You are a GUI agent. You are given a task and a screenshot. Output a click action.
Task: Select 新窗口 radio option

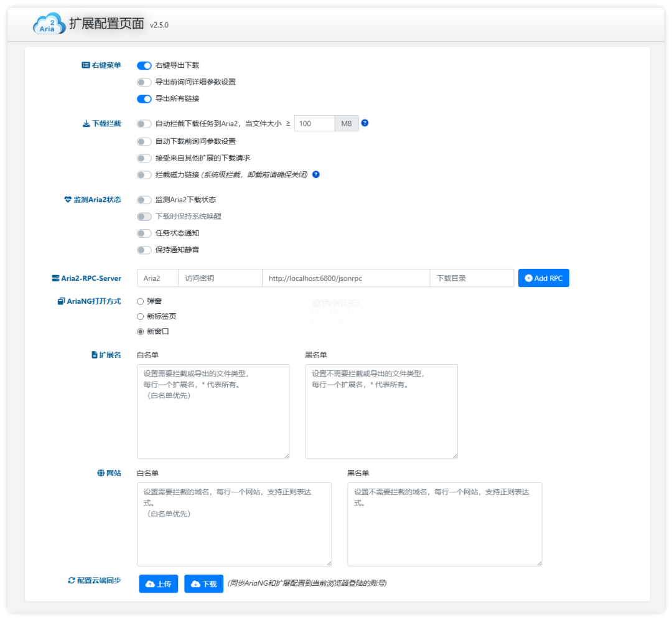[x=140, y=331]
